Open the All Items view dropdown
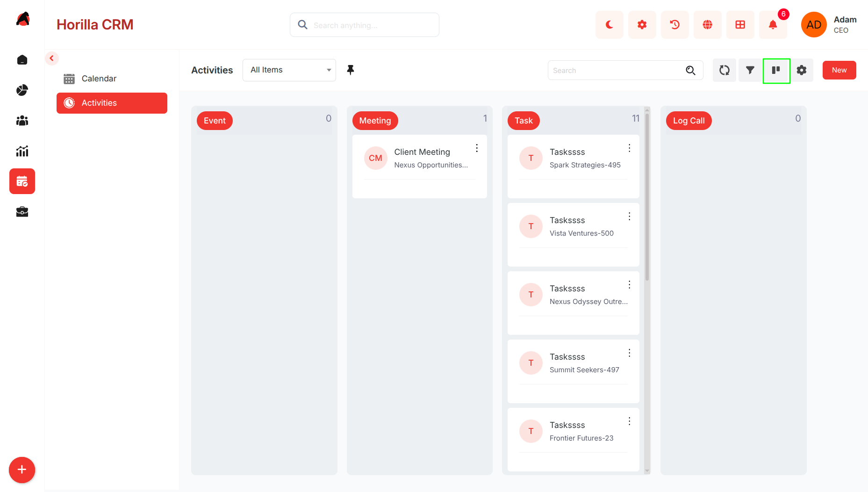This screenshot has width=868, height=492. 289,70
